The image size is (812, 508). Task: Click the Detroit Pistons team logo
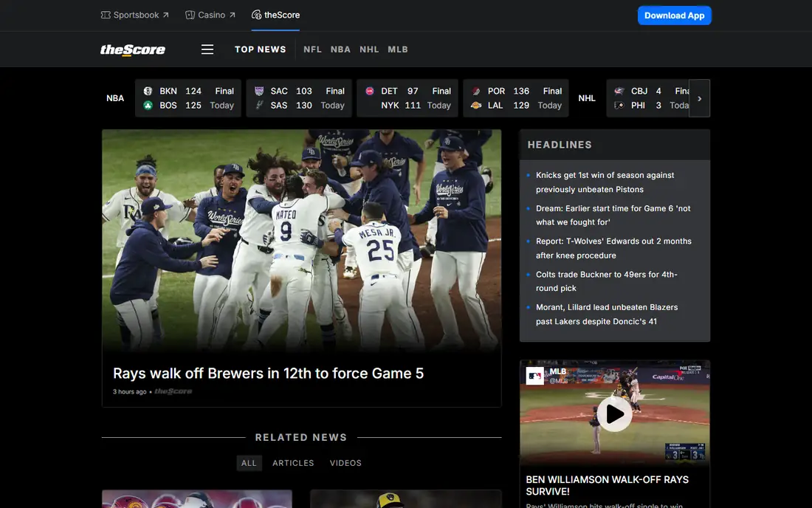click(369, 91)
